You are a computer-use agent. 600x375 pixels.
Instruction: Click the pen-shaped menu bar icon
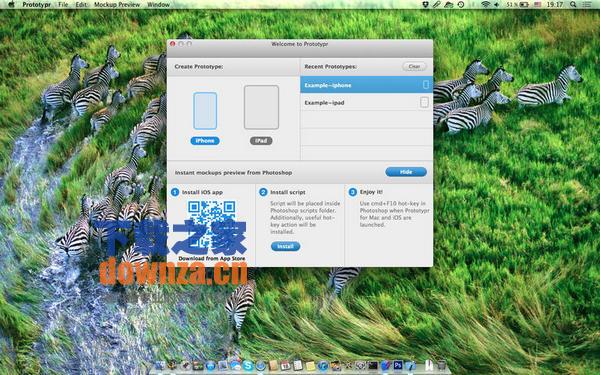pyautogui.click(x=437, y=5)
